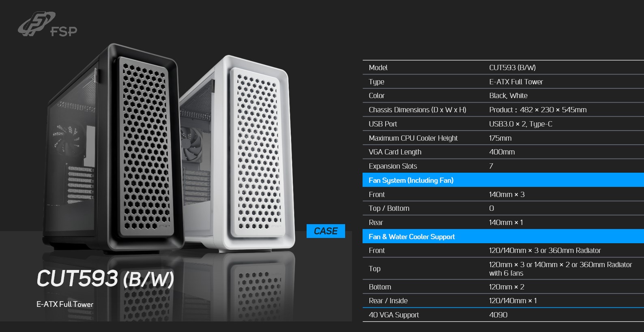Click the 120mm × 2 value

point(507,287)
